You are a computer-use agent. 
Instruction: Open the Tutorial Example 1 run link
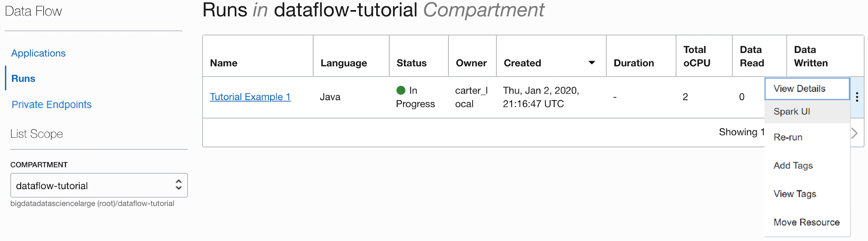pos(250,97)
